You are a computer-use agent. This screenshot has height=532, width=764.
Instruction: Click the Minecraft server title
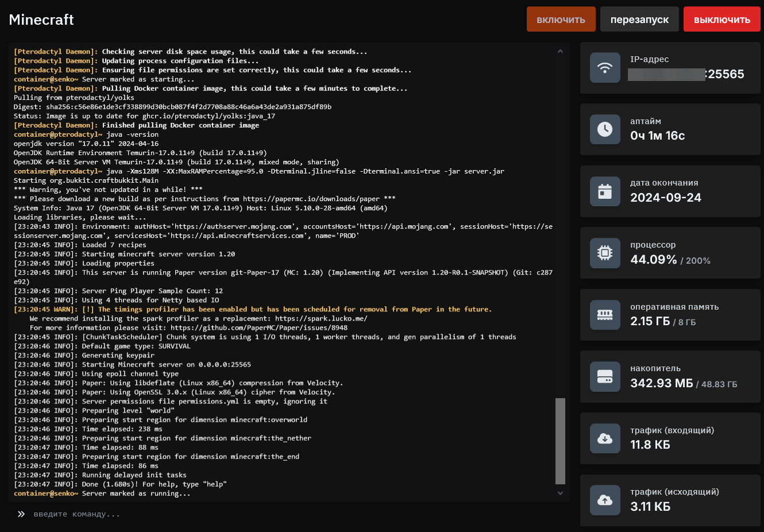point(41,20)
